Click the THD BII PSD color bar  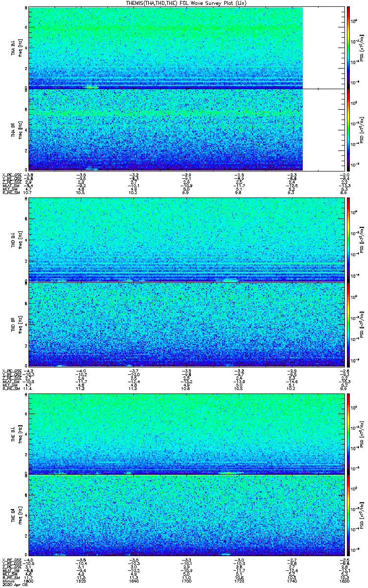pyautogui.click(x=348, y=324)
